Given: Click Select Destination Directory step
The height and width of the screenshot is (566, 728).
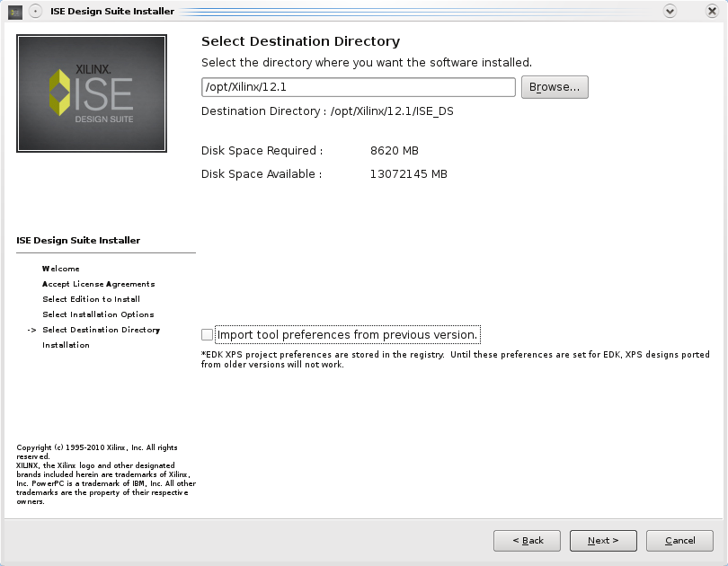Looking at the screenshot, I should point(102,330).
